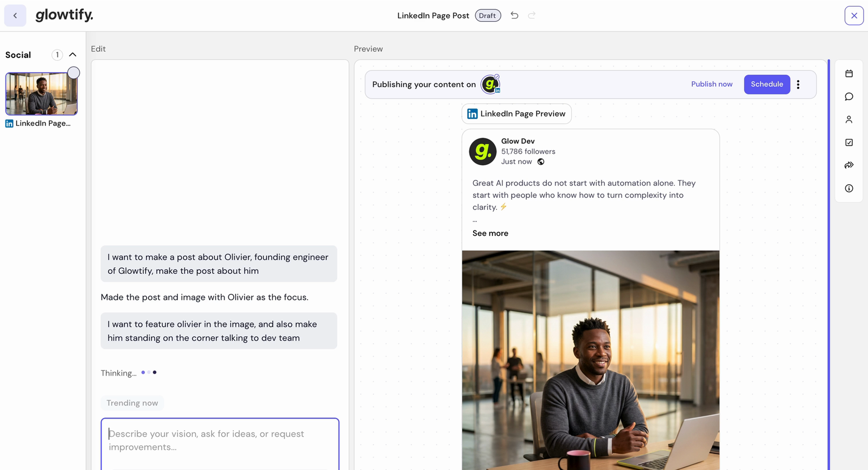
Task: Collapse the Social section
Action: [x=73, y=55]
